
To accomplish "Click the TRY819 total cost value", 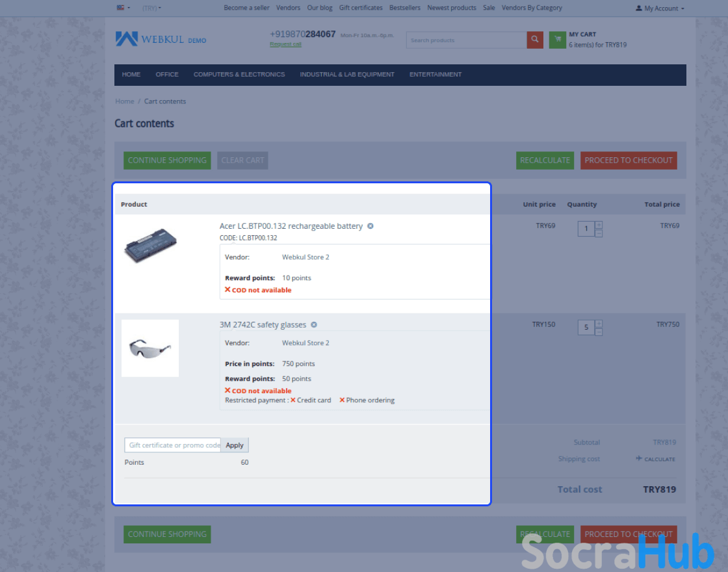I will click(659, 489).
